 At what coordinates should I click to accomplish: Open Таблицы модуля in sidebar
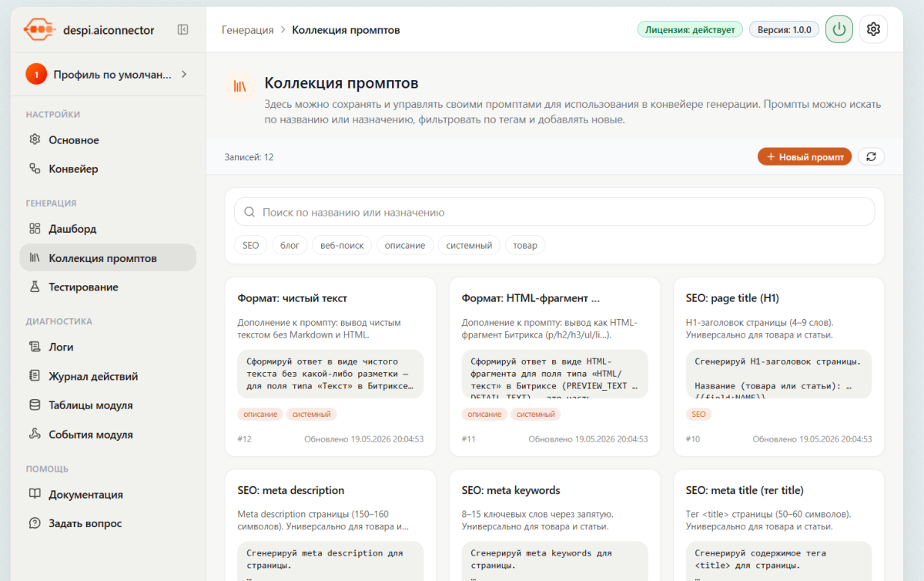(x=108, y=405)
